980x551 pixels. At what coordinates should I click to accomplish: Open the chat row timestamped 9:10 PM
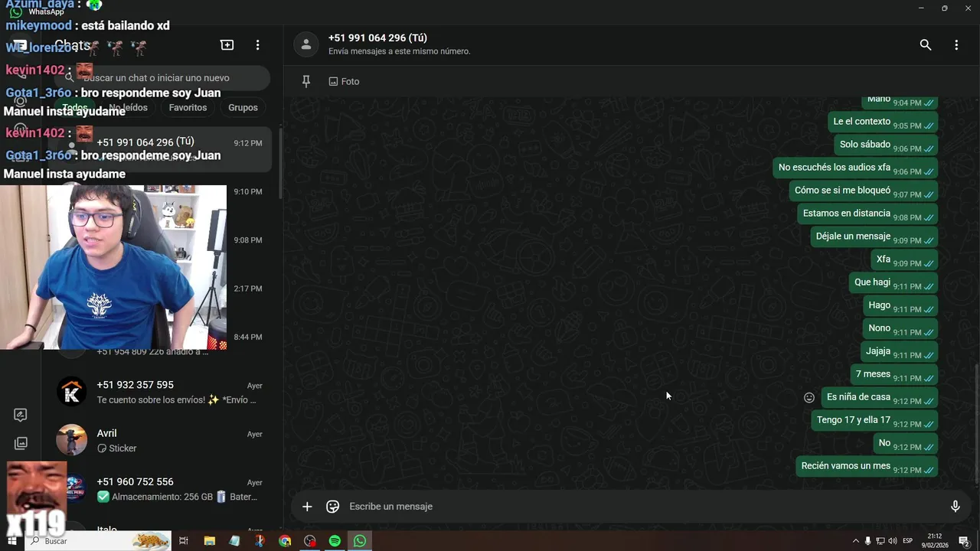249,191
